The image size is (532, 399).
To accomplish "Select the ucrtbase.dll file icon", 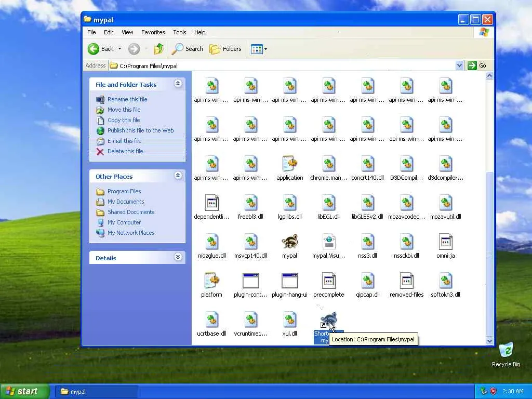I will tap(212, 320).
